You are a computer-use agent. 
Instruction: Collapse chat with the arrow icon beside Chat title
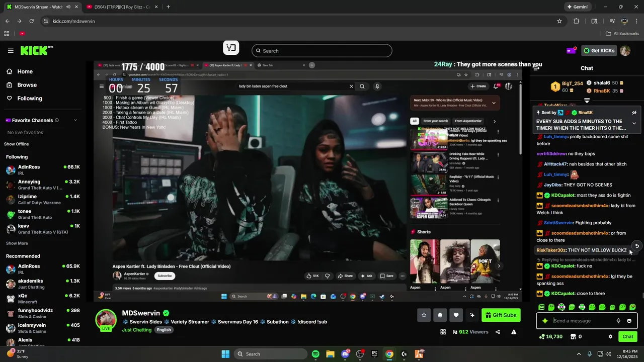coord(536,68)
